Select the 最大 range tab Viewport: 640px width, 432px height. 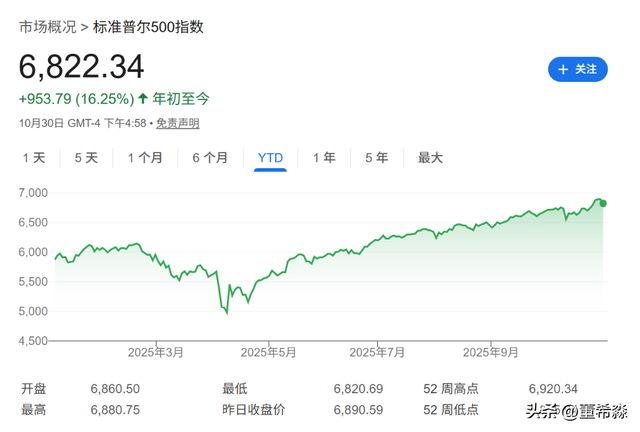tap(430, 158)
